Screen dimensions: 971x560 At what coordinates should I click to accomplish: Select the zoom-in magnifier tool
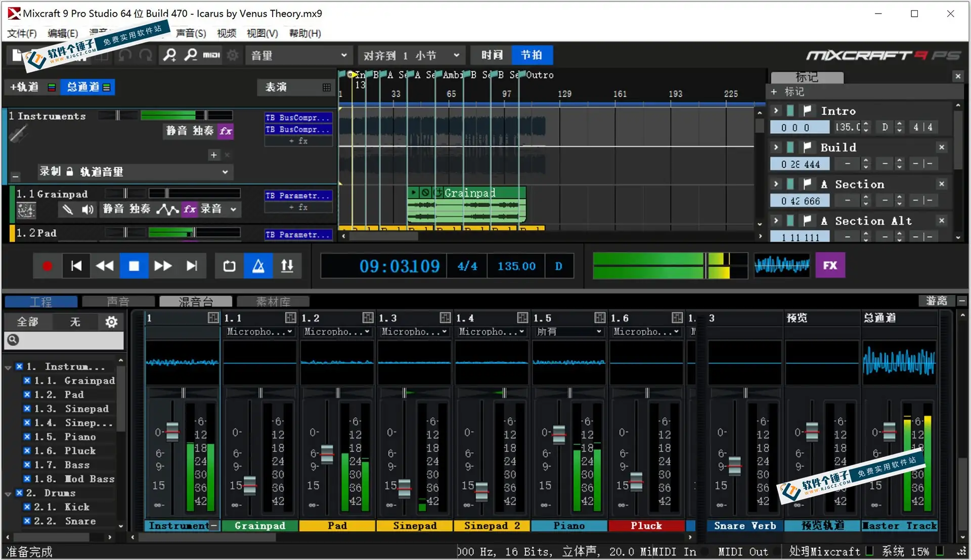169,55
